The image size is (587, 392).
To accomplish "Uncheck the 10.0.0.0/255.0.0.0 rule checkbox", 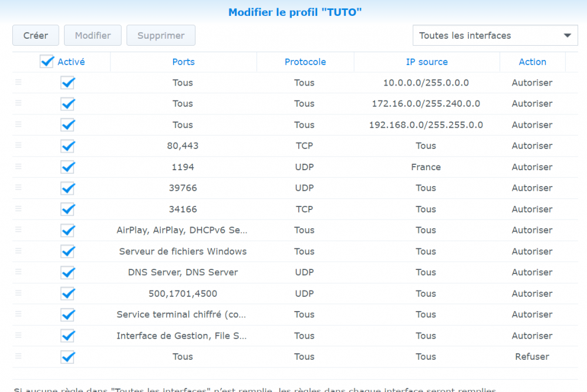I will tap(68, 83).
